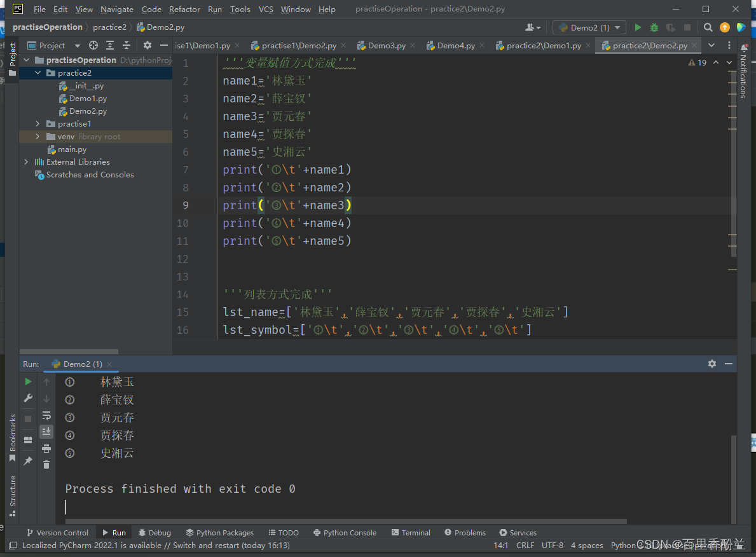Open Search Everywhere magnifier icon
The width and height of the screenshot is (756, 557).
[x=708, y=27]
